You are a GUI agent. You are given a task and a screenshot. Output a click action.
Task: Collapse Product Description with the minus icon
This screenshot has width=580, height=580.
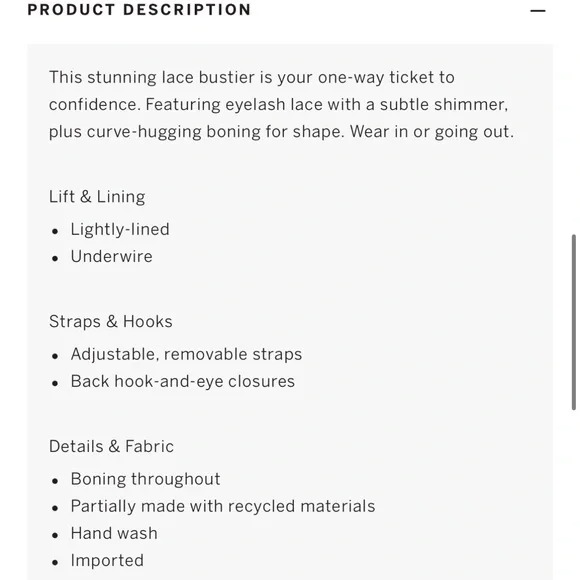point(537,11)
